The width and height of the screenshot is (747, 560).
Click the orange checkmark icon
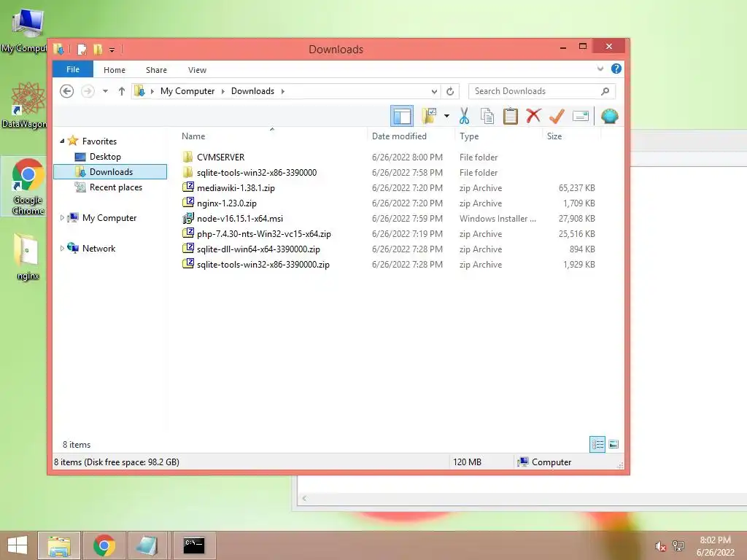coord(557,116)
